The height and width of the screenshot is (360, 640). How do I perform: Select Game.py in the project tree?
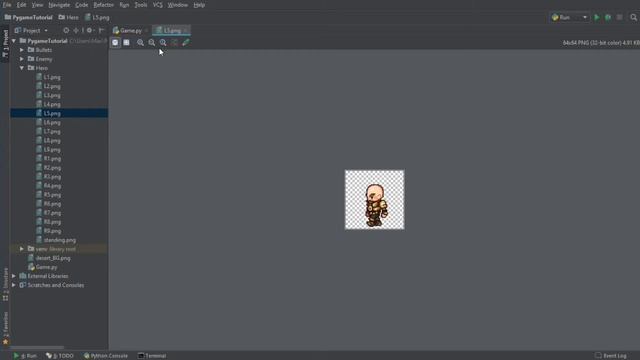(x=46, y=267)
